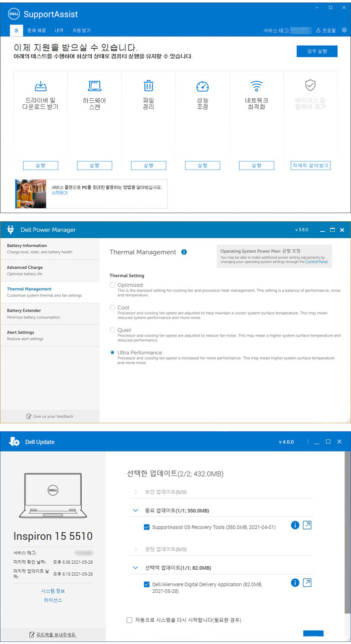
Task: Open Alert Settings section
Action: point(50,335)
